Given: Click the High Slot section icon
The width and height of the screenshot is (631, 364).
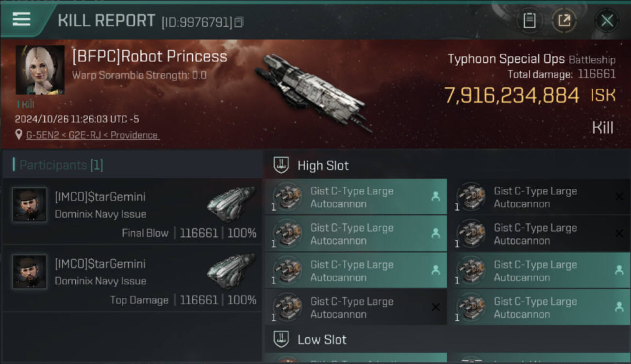Looking at the screenshot, I should pyautogui.click(x=281, y=165).
